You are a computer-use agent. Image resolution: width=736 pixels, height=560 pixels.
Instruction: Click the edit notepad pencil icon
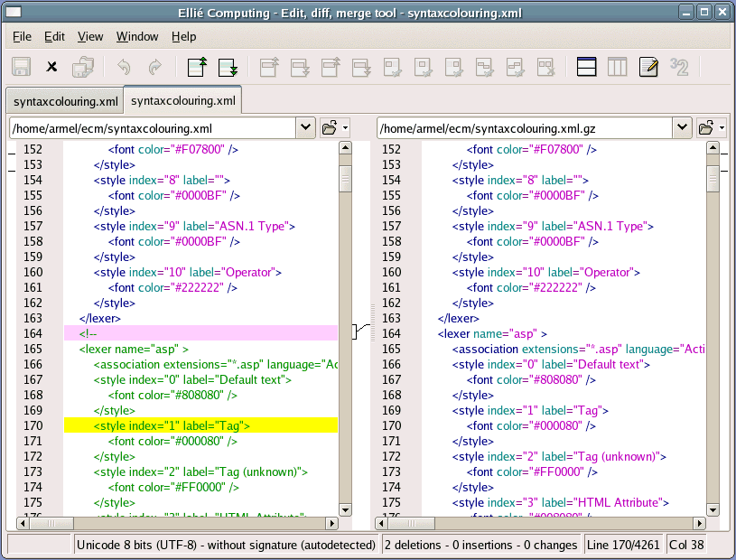tap(647, 67)
